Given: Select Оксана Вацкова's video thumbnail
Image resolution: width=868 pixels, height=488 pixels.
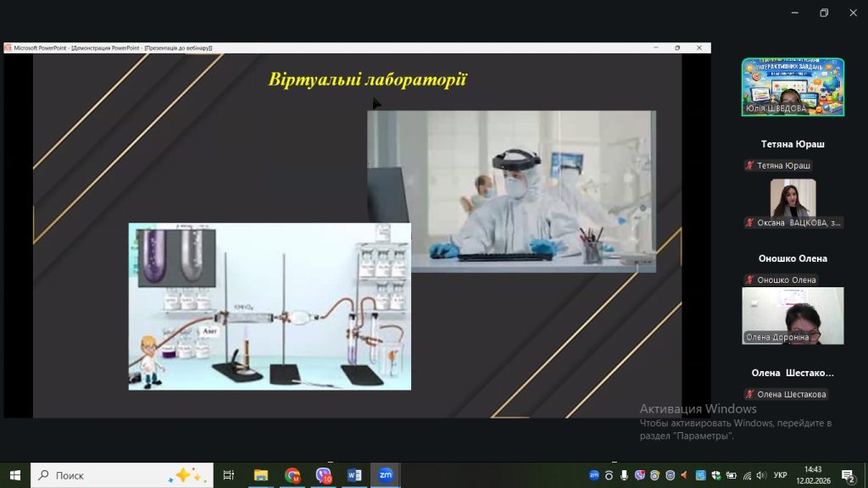Looking at the screenshot, I should (x=793, y=202).
